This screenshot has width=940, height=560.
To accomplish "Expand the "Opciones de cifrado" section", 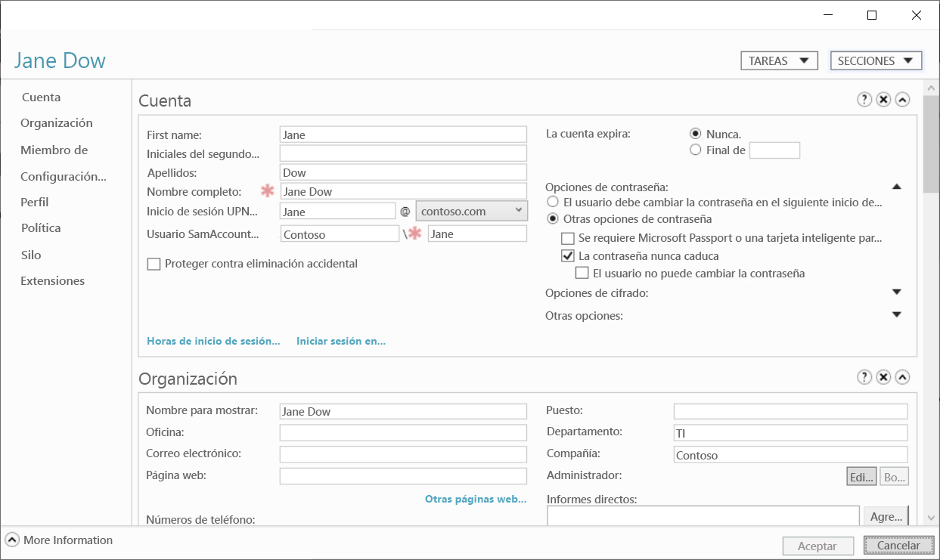I will click(896, 291).
